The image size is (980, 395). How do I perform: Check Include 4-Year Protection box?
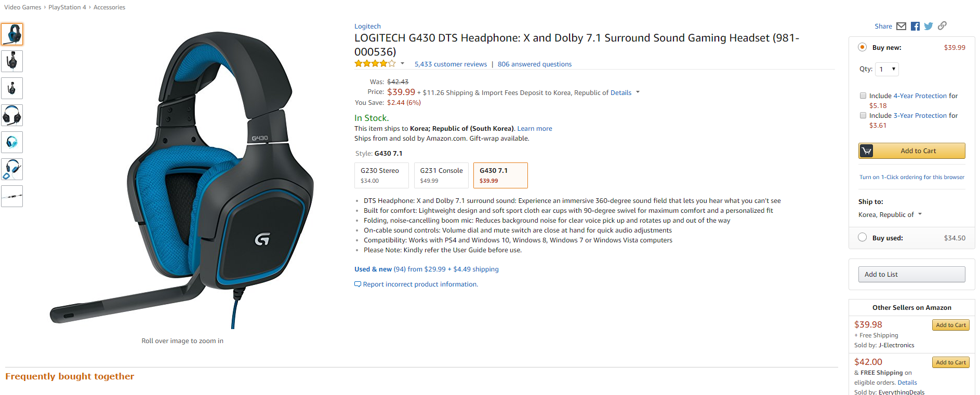tap(863, 96)
